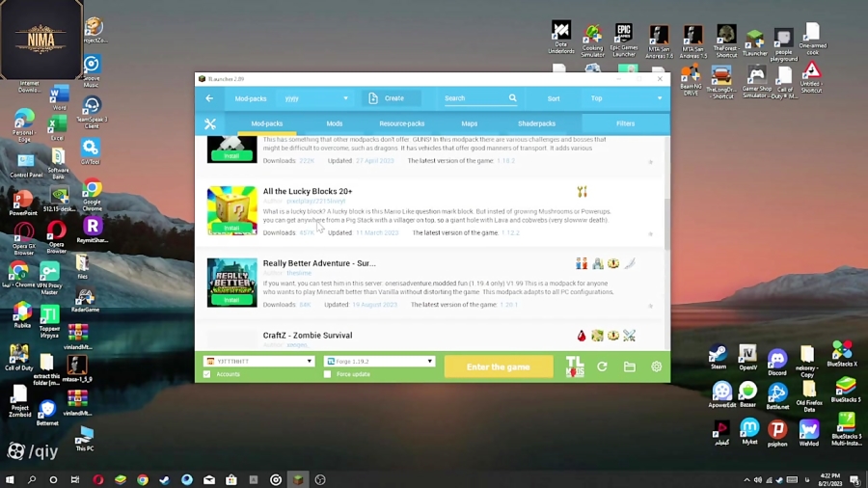This screenshot has height=488, width=868.
Task: Open Discord desktop shortcut
Action: [x=777, y=363]
